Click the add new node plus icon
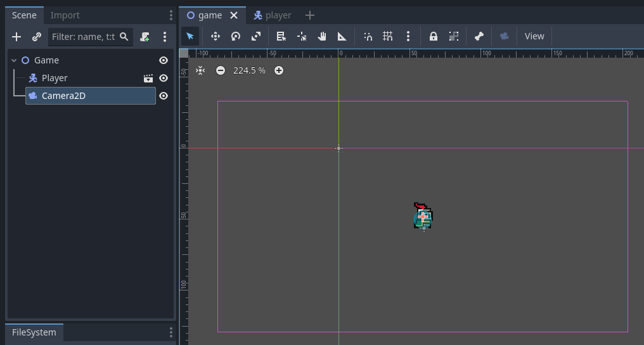Screen dimensions: 644x345 16,37
